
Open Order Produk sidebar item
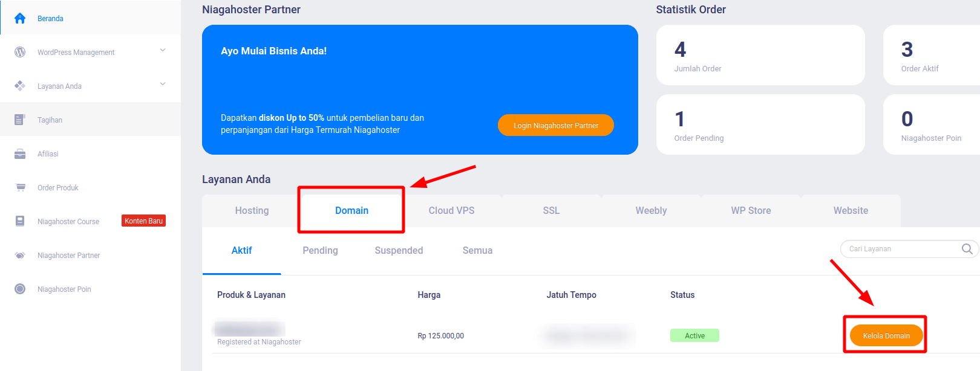coord(91,187)
